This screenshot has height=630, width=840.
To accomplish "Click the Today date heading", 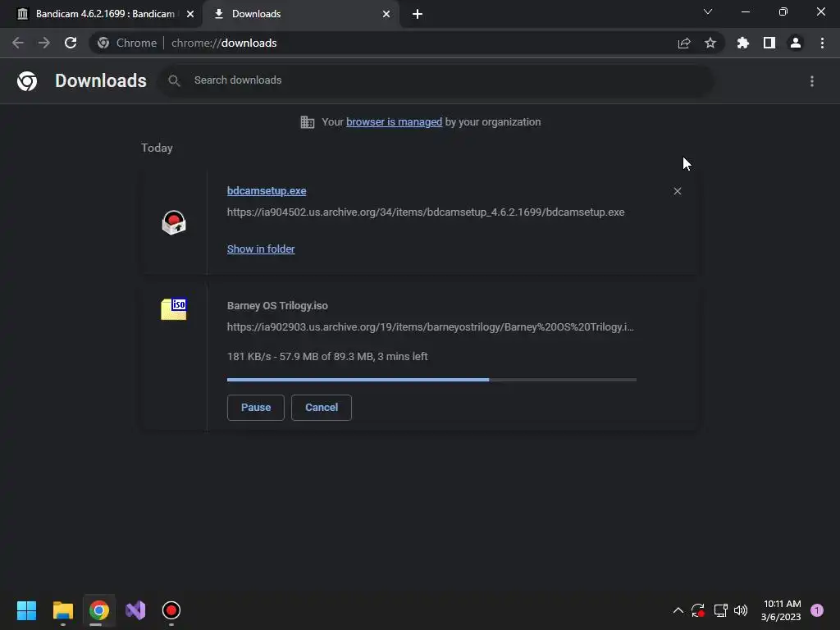I will [157, 148].
